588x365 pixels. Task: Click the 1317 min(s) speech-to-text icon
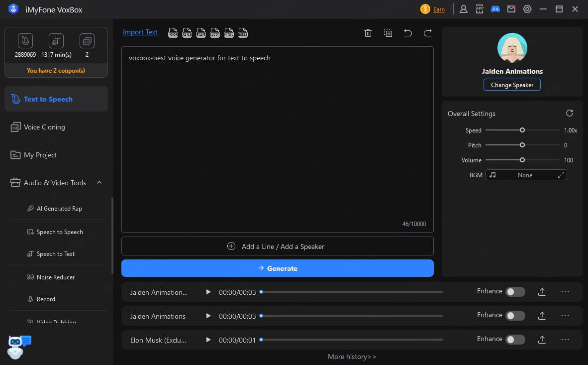[56, 40]
